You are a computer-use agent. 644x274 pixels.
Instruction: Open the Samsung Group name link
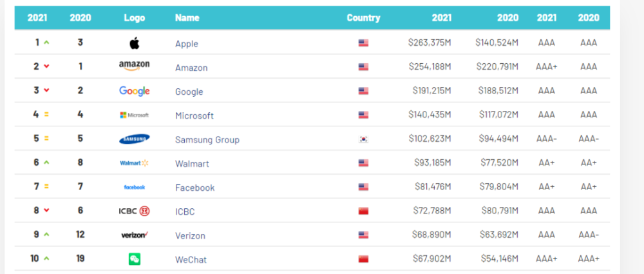tap(207, 139)
